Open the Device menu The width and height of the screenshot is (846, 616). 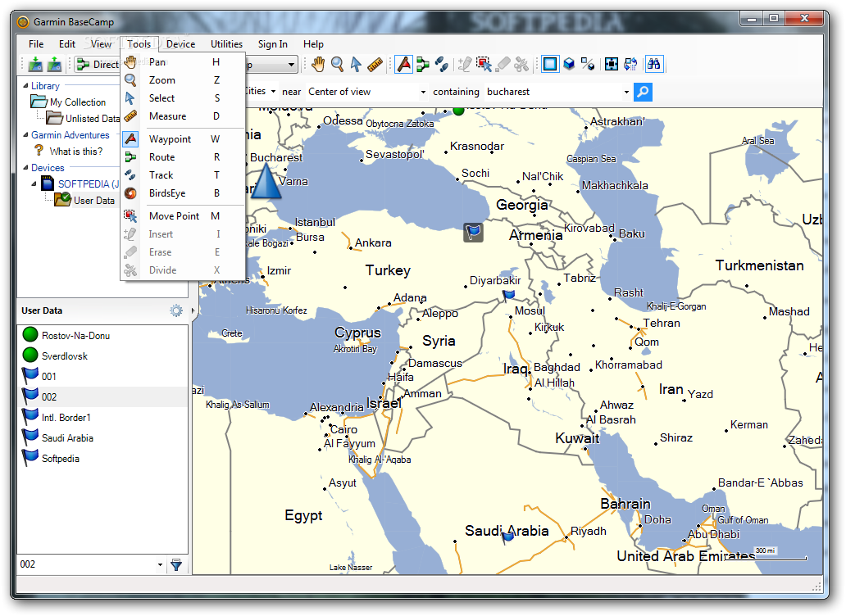(x=180, y=44)
